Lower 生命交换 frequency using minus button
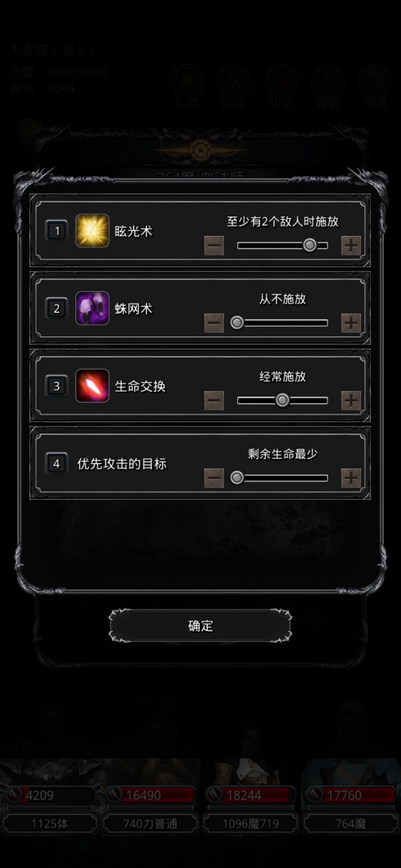401x868 pixels. click(214, 400)
